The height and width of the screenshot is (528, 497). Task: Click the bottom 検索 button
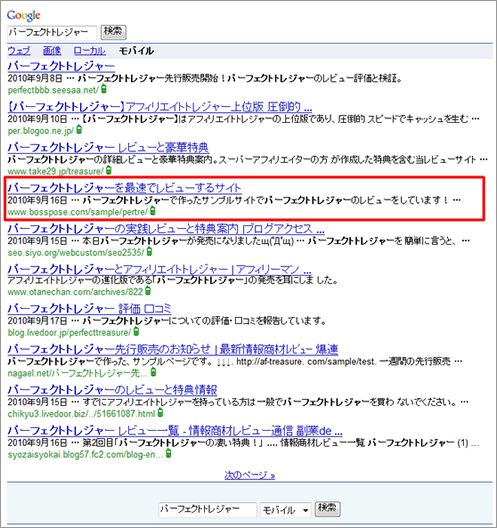pos(327,508)
